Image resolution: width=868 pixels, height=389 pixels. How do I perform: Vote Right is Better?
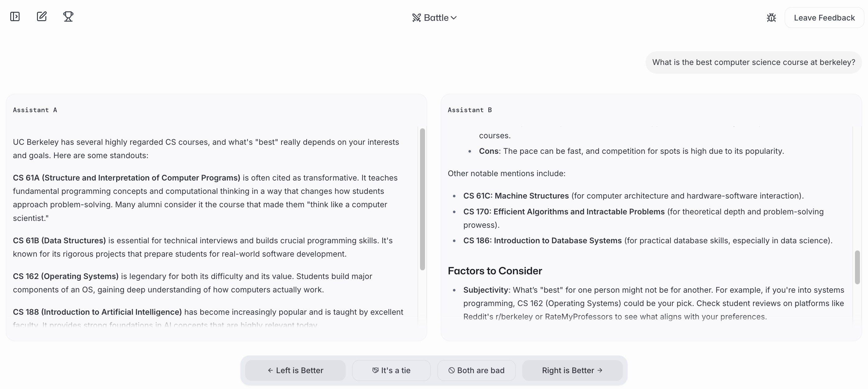pyautogui.click(x=572, y=370)
